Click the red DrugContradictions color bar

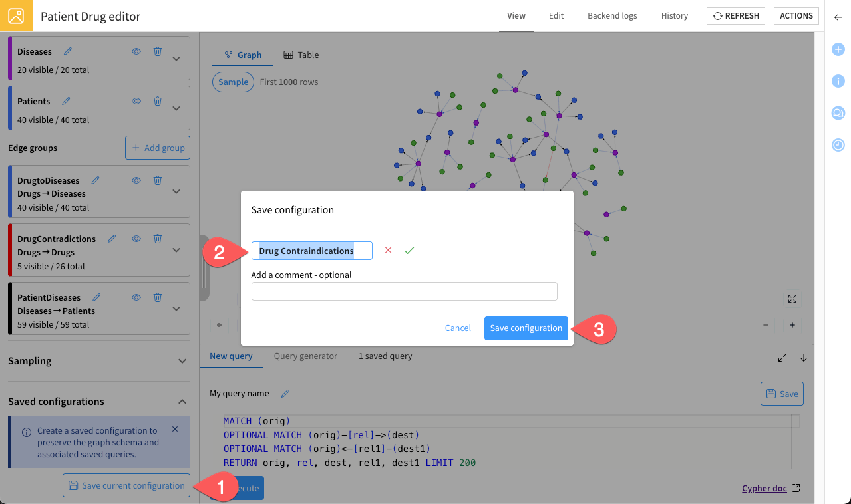[10, 250]
